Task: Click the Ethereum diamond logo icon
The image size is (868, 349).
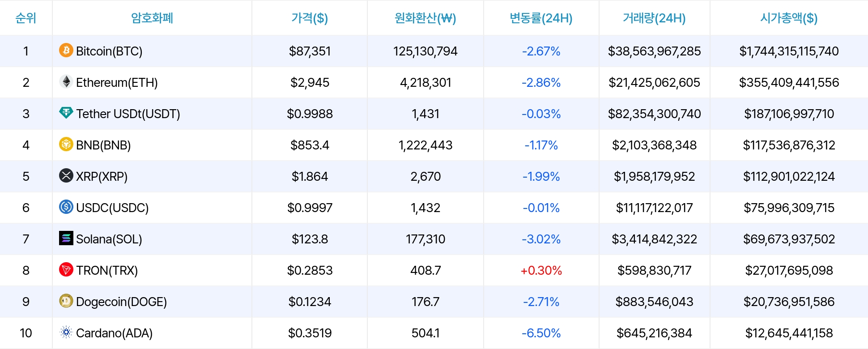Action: (x=66, y=81)
